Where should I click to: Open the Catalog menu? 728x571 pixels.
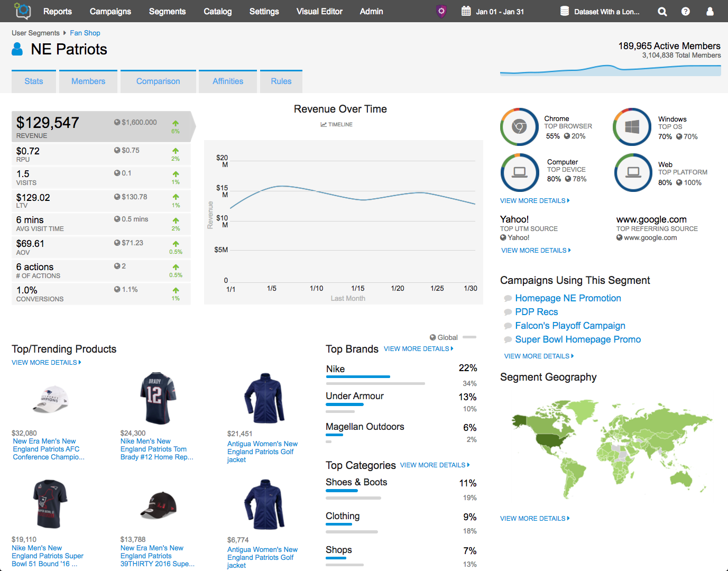click(x=218, y=11)
